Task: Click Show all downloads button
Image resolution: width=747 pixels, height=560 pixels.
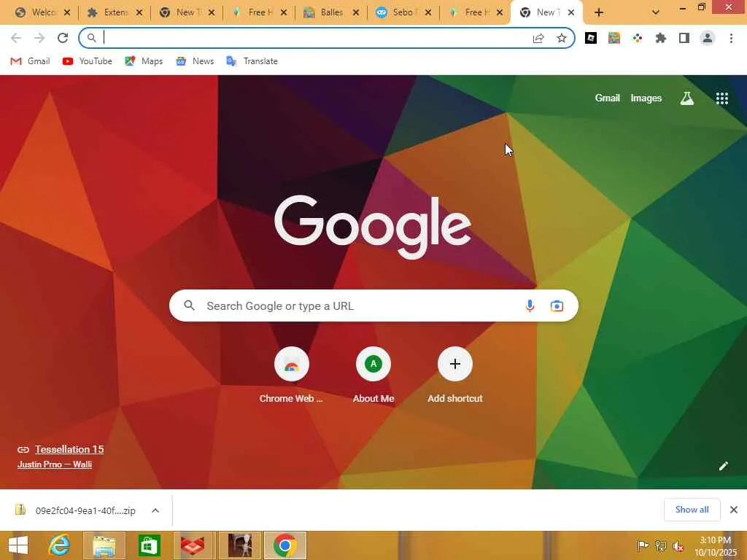Action: pyautogui.click(x=692, y=510)
